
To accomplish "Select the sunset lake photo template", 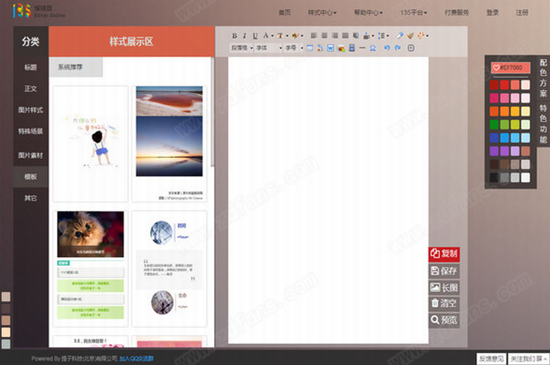I will (x=169, y=144).
